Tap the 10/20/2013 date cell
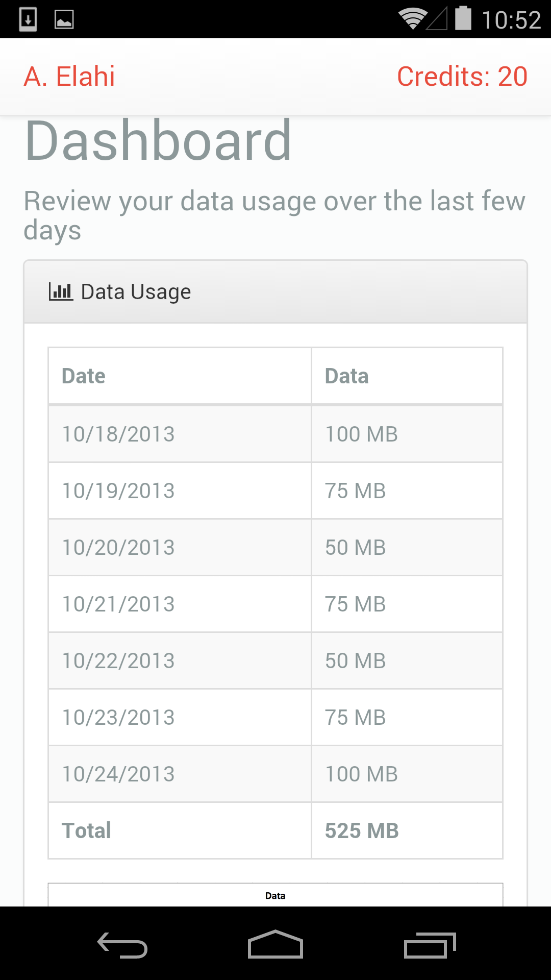Image resolution: width=551 pixels, height=980 pixels. click(x=118, y=548)
